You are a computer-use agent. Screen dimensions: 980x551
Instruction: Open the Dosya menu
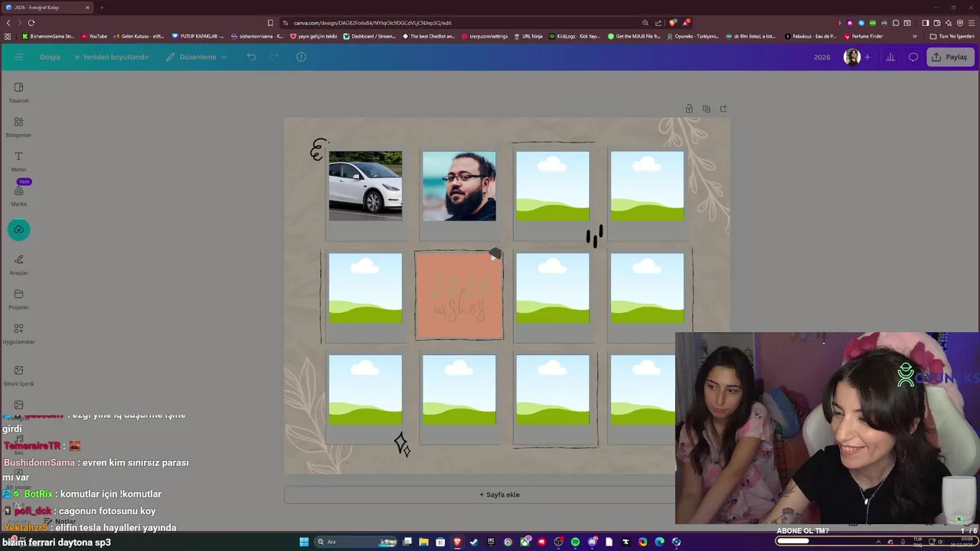(x=50, y=57)
